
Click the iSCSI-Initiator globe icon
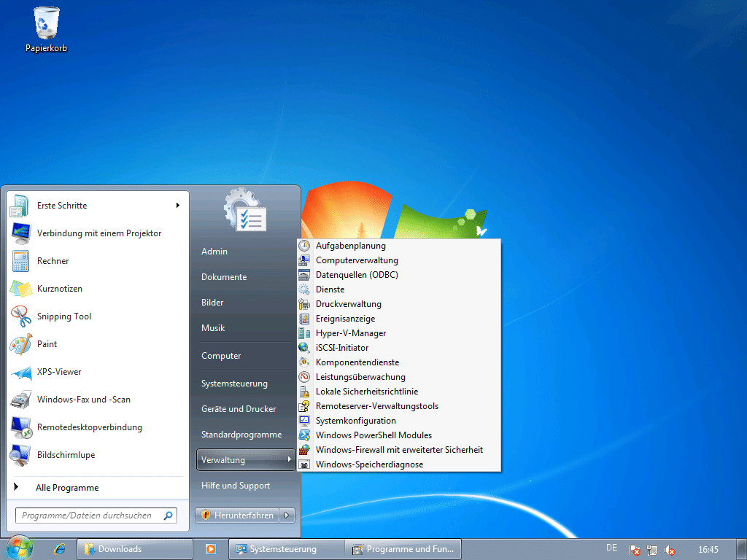point(304,348)
